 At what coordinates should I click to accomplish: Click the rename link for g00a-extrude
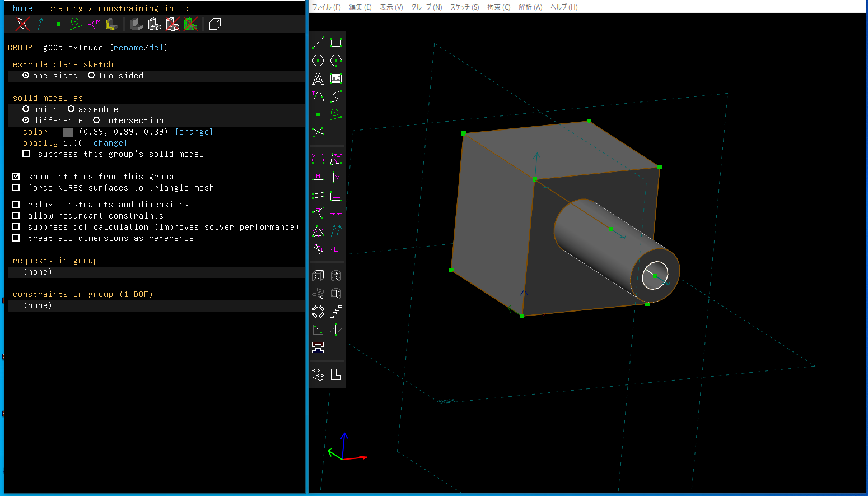[128, 48]
